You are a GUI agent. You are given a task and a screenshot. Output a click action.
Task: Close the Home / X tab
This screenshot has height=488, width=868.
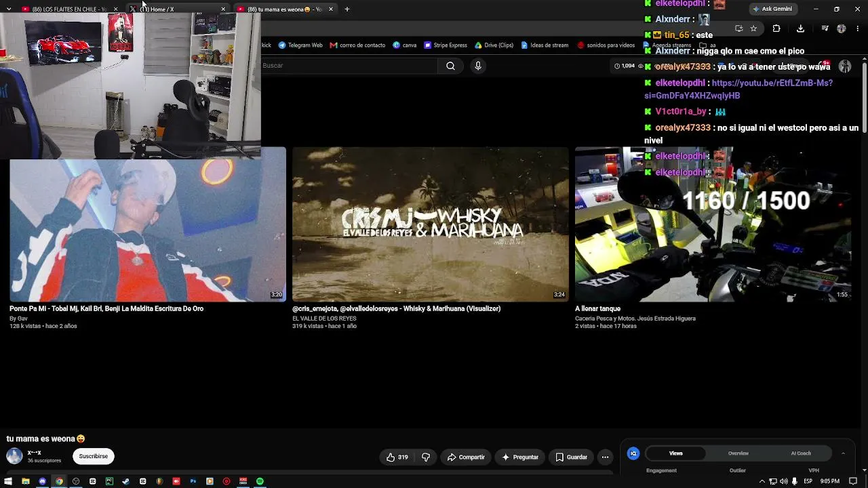click(x=223, y=9)
